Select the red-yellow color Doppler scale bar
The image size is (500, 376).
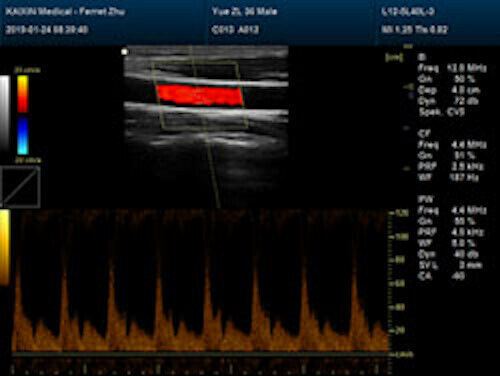coord(23,94)
